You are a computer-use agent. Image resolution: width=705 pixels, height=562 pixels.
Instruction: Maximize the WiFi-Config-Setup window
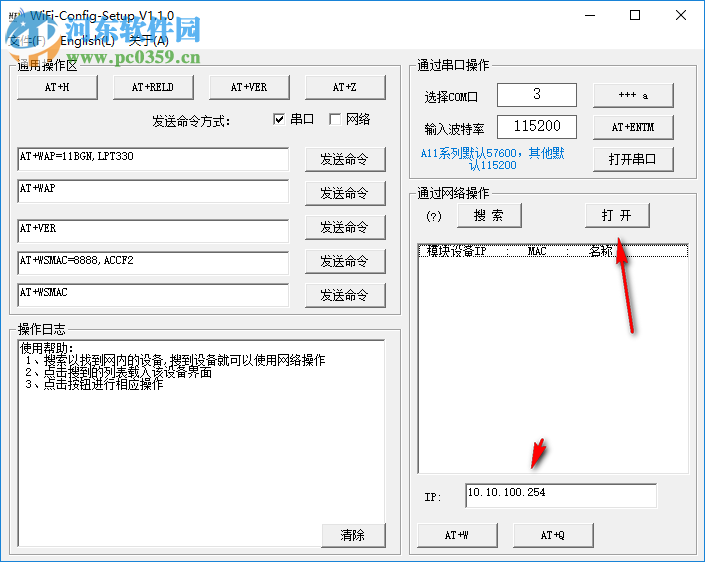point(635,16)
